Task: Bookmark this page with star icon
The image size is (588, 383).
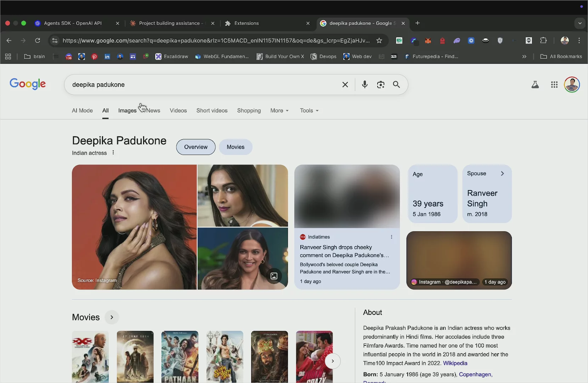Action: coord(379,40)
